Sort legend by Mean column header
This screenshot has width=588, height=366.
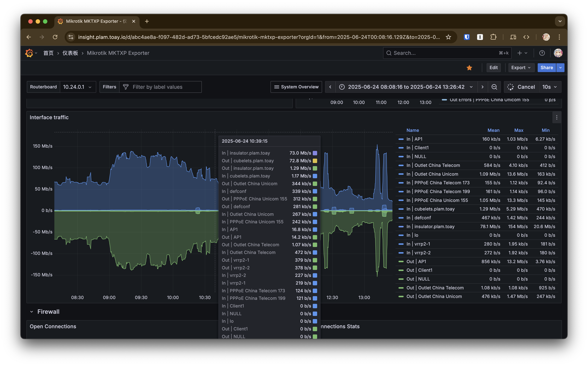click(x=493, y=130)
